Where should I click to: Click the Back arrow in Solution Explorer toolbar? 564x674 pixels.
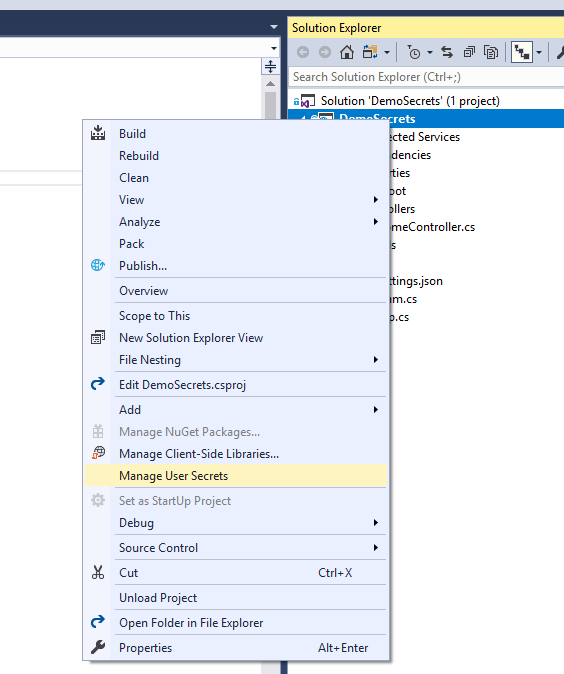[x=303, y=52]
